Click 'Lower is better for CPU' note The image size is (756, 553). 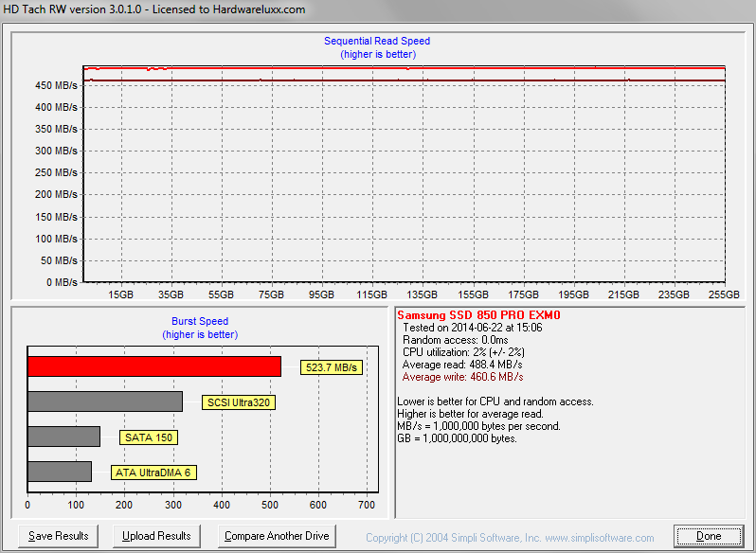(x=495, y=401)
